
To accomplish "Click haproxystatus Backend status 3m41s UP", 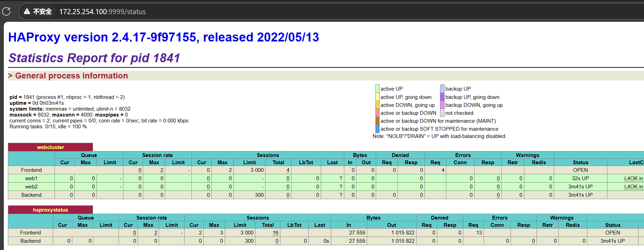I will pos(613,241).
